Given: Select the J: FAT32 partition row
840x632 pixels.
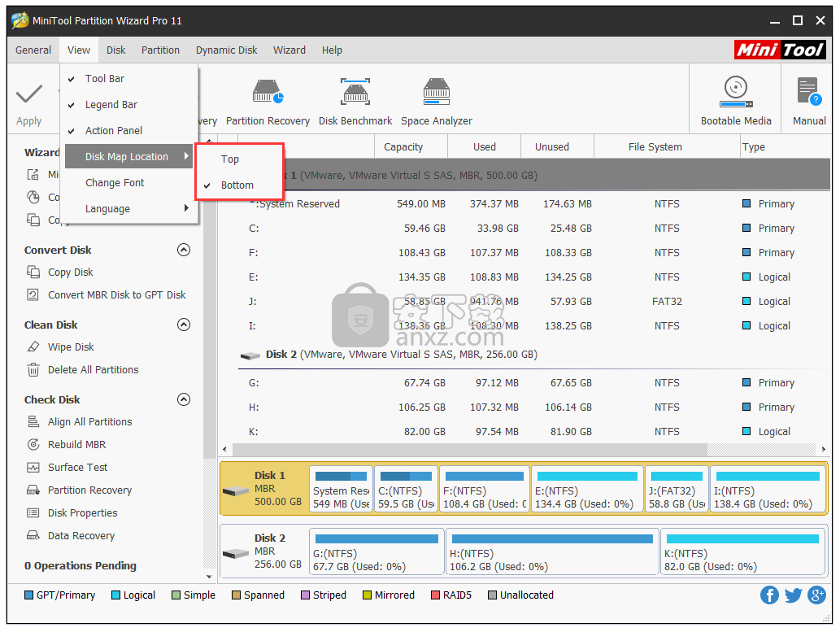Looking at the screenshot, I should tap(533, 302).
